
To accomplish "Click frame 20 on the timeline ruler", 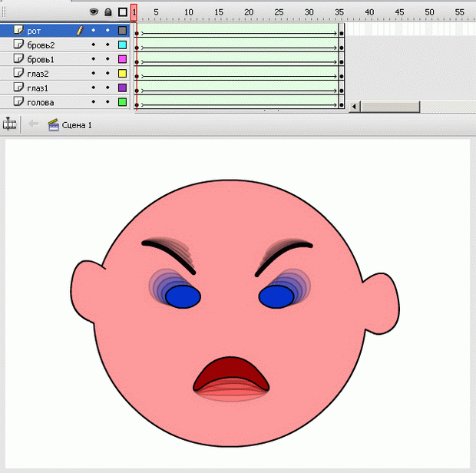I will [x=249, y=12].
